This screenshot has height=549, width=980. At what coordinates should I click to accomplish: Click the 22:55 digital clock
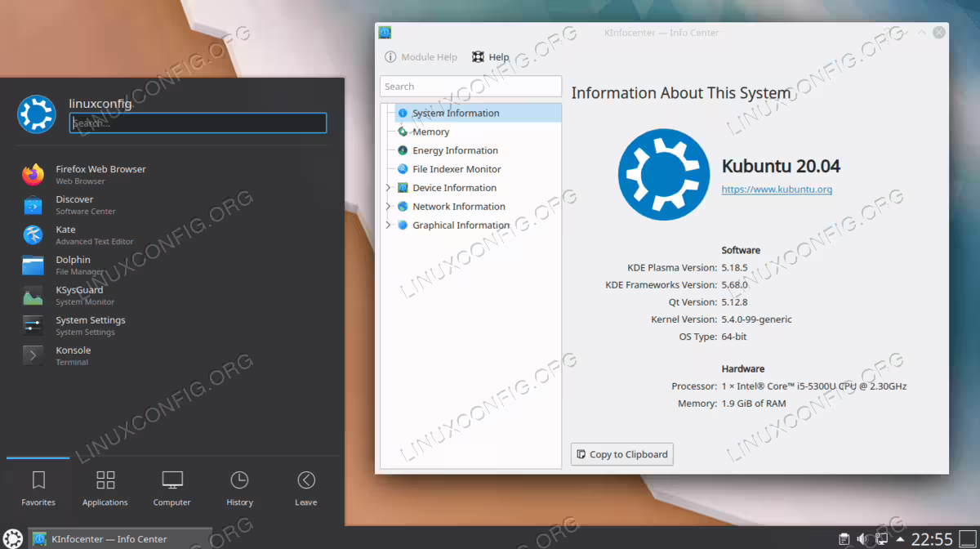[x=932, y=539]
